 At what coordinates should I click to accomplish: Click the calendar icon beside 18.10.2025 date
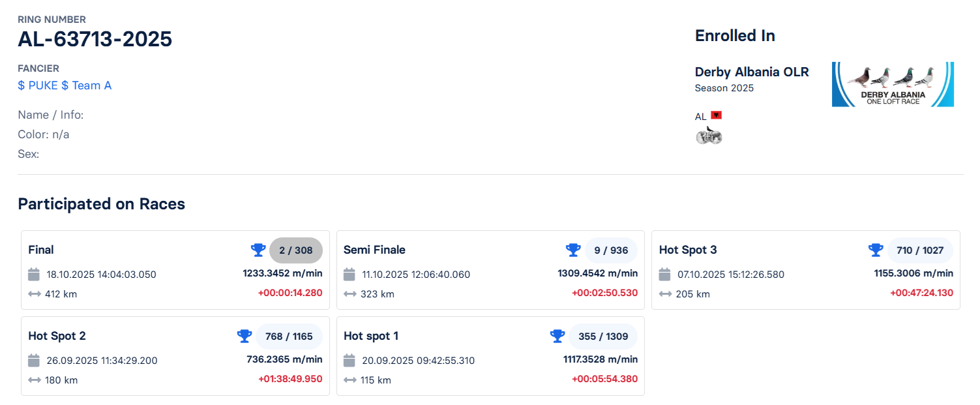coord(33,274)
